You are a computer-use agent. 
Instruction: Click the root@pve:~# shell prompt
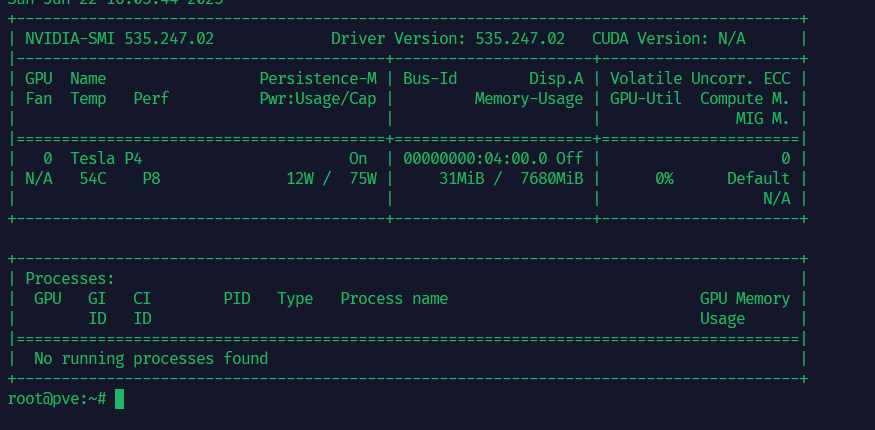[57, 399]
